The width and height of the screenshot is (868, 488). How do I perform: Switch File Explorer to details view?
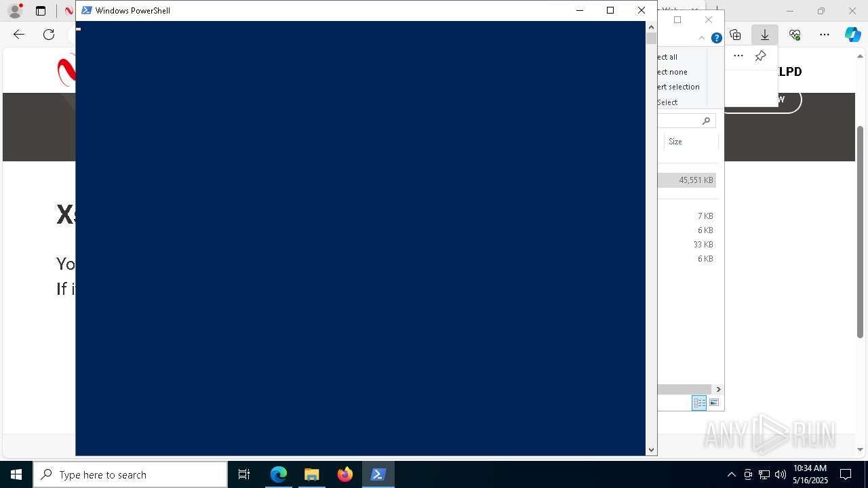point(699,403)
